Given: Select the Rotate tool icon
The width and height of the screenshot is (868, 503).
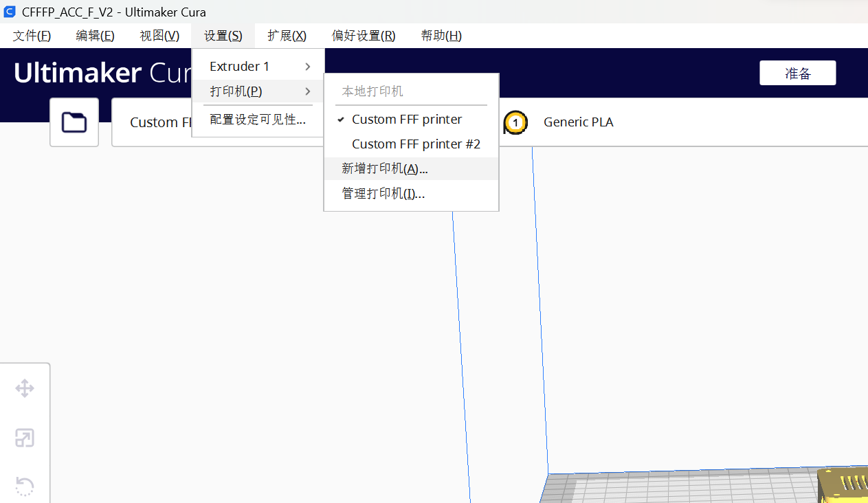Looking at the screenshot, I should (25, 486).
